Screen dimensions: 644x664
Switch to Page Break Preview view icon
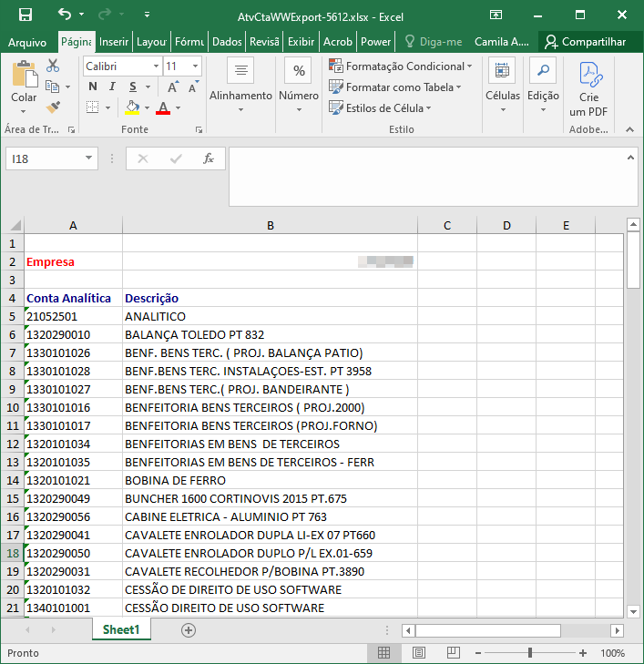(x=454, y=652)
